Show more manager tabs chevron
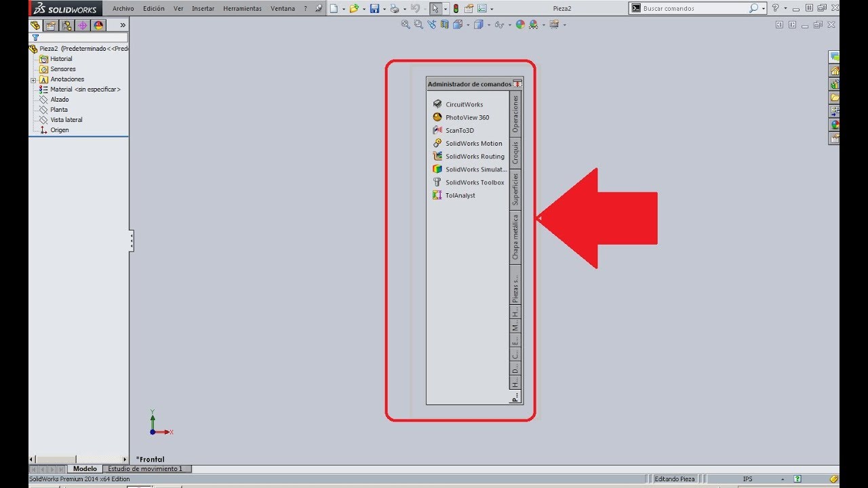The width and height of the screenshot is (868, 488). 123,25
